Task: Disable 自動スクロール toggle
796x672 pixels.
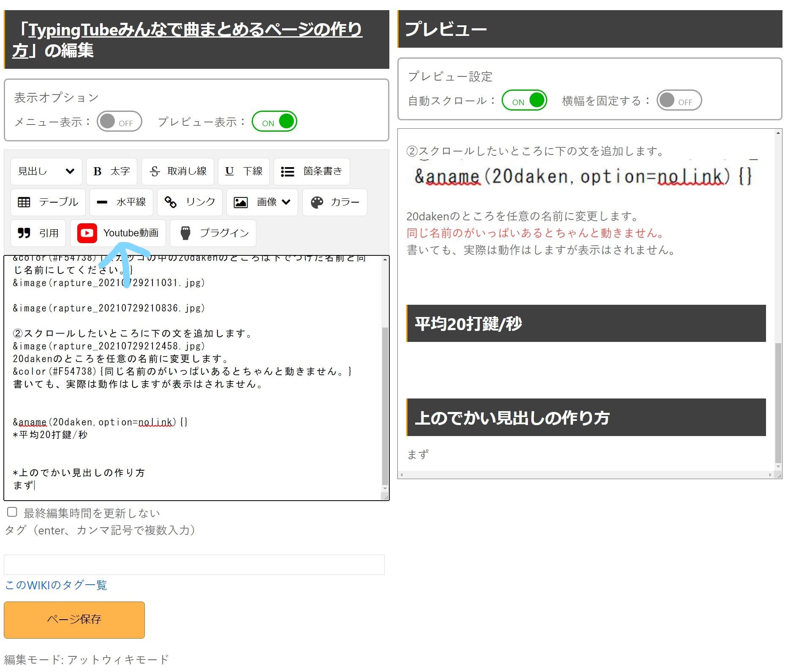Action: (x=524, y=100)
